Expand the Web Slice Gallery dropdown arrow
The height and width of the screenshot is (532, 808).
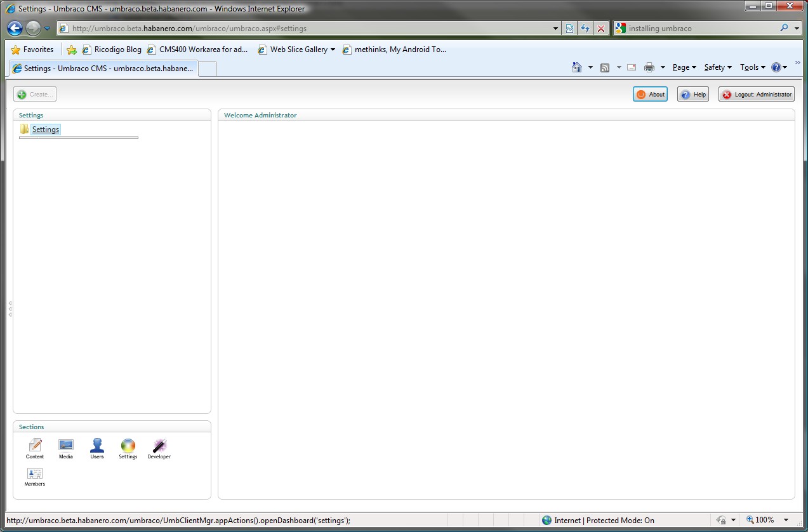coord(333,50)
